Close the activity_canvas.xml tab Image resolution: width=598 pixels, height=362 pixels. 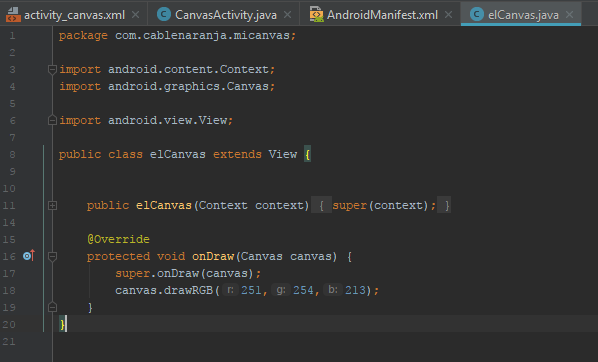point(135,15)
